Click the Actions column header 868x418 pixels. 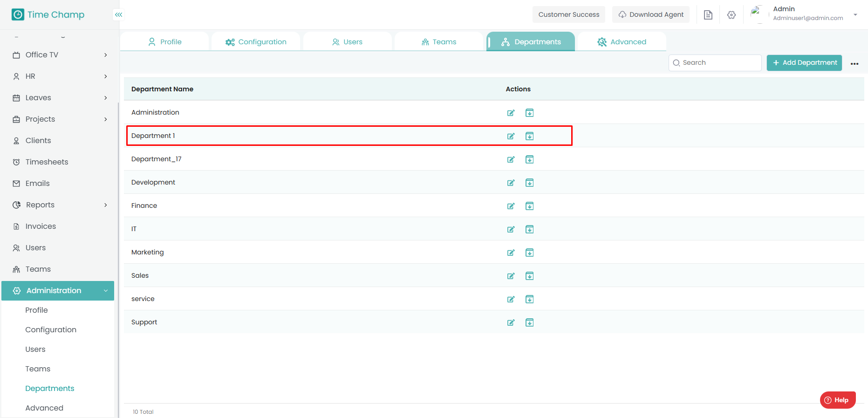(518, 89)
